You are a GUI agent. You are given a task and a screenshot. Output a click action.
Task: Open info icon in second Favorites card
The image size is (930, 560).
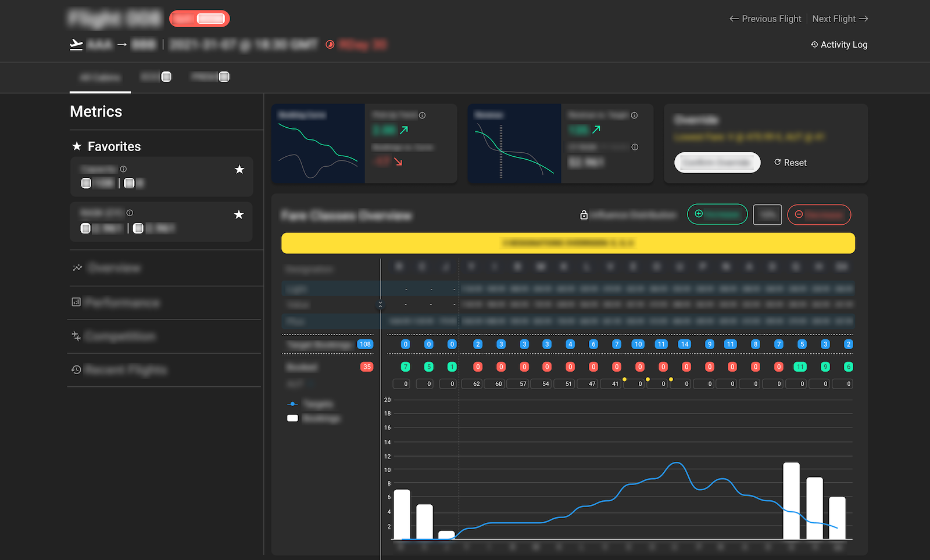click(130, 213)
